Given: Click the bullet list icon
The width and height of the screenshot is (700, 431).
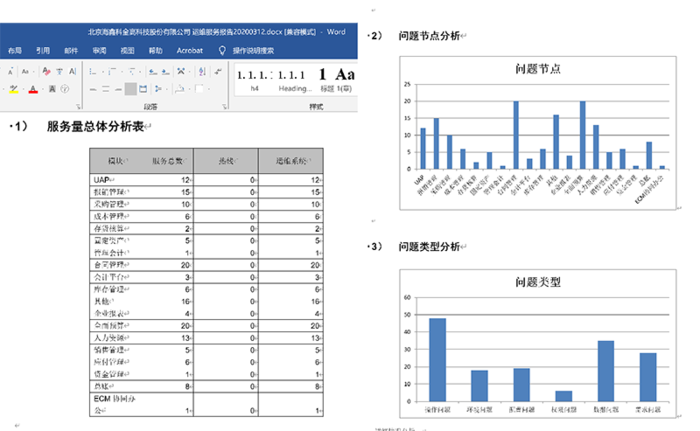Looking at the screenshot, I should tap(92, 71).
